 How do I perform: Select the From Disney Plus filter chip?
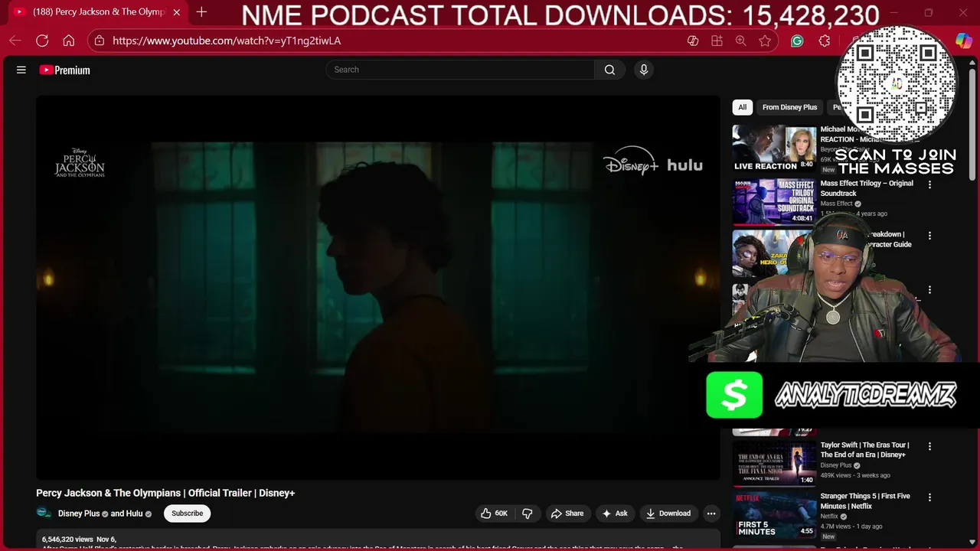click(x=789, y=107)
